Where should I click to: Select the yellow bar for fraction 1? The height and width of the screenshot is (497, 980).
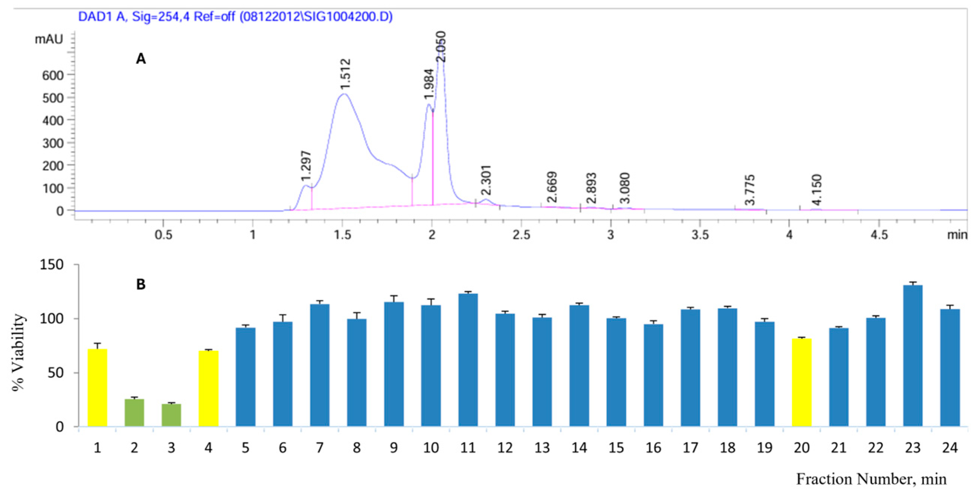pyautogui.click(x=97, y=387)
